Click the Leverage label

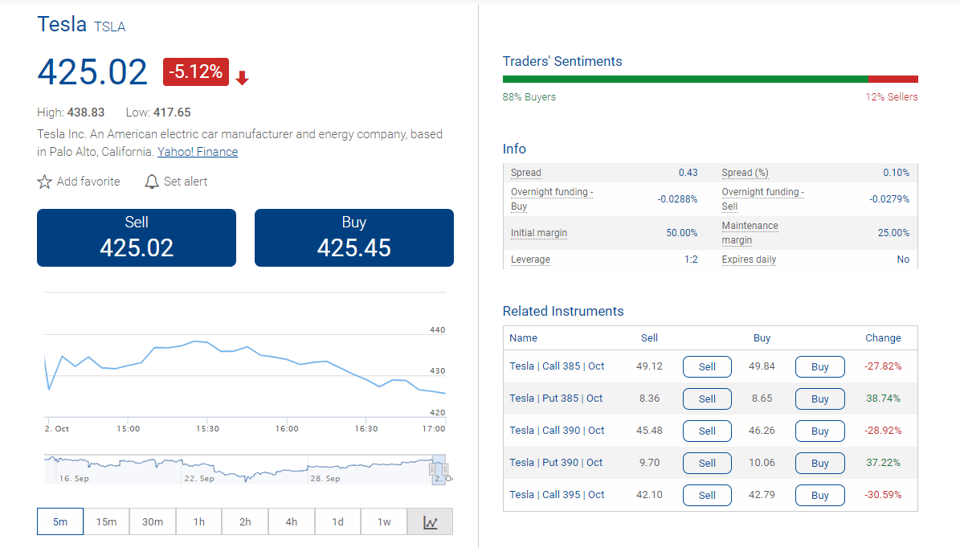coord(530,260)
